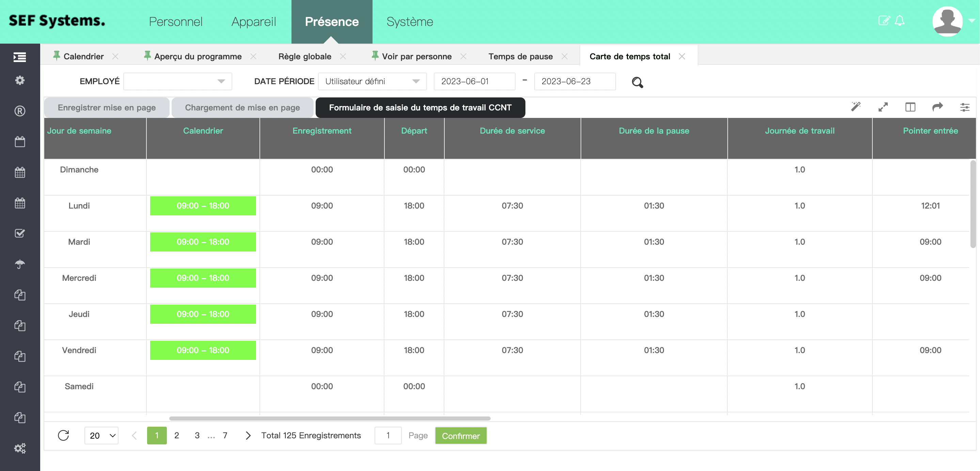Click the column layout split icon
980x471 pixels.
point(910,107)
